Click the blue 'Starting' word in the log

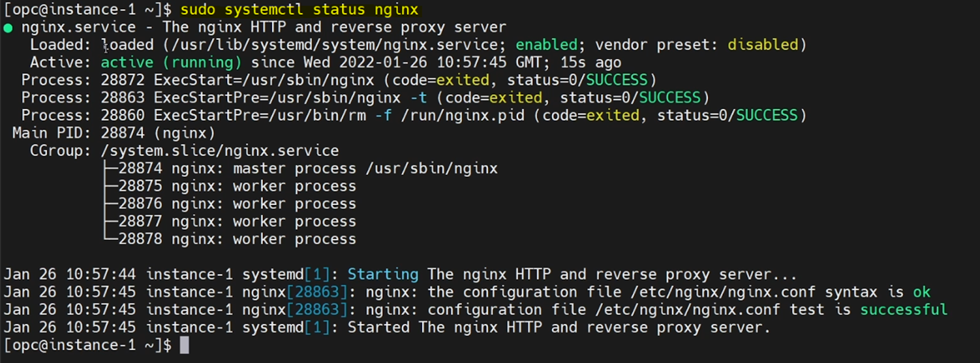383,275
